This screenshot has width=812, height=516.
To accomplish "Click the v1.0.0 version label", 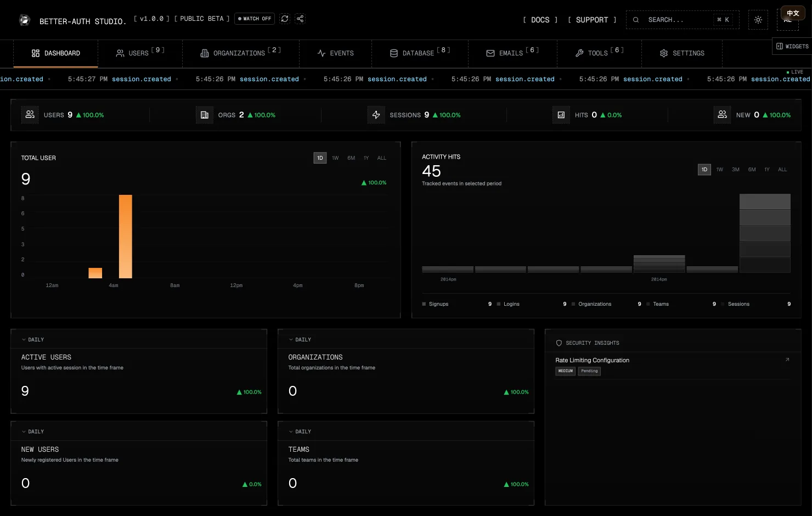I will tap(151, 19).
